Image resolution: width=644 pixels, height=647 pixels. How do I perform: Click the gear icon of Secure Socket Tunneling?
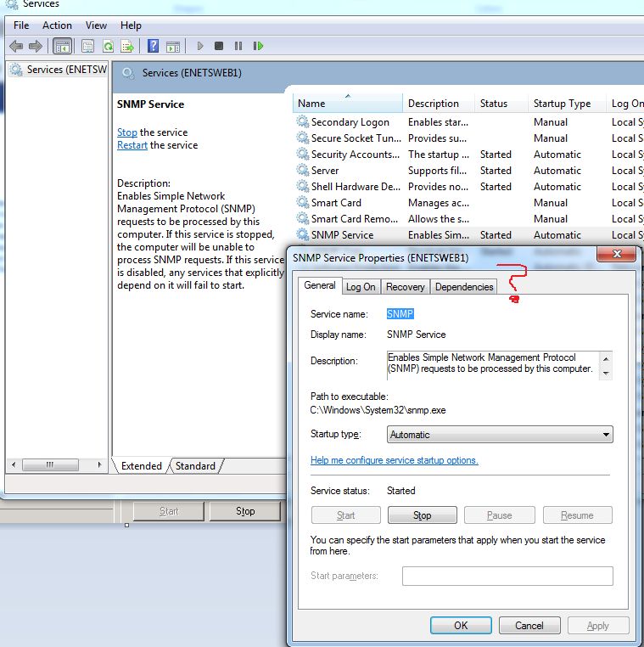[x=303, y=138]
